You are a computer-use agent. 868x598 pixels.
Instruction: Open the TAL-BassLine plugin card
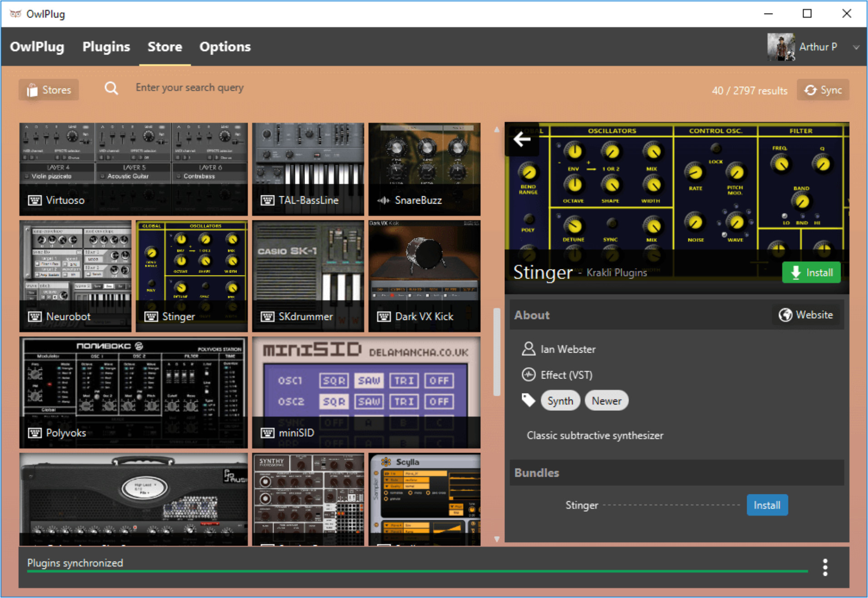click(x=308, y=169)
